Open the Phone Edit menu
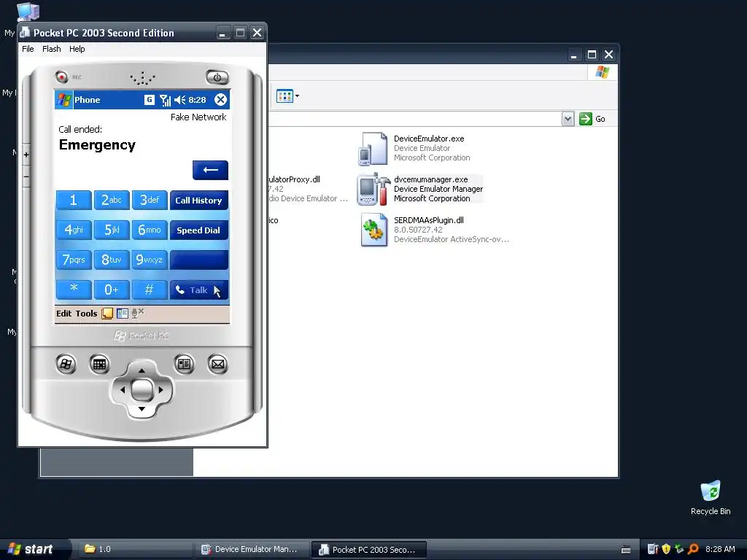This screenshot has height=560, width=747. pos(64,314)
